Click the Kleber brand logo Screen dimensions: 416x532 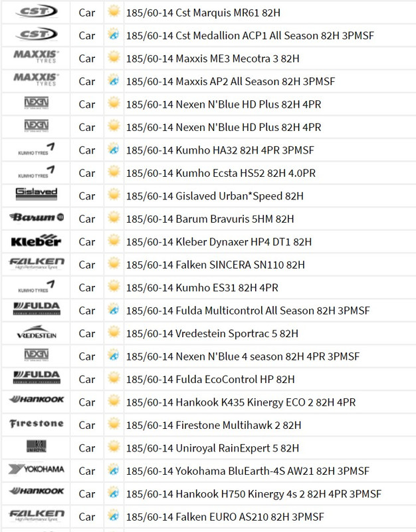(37, 240)
